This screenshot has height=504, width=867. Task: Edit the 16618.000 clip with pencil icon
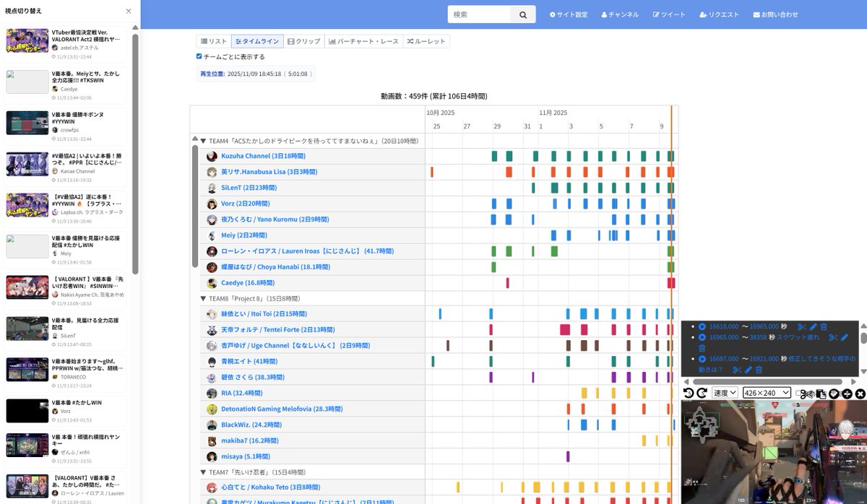tap(814, 326)
